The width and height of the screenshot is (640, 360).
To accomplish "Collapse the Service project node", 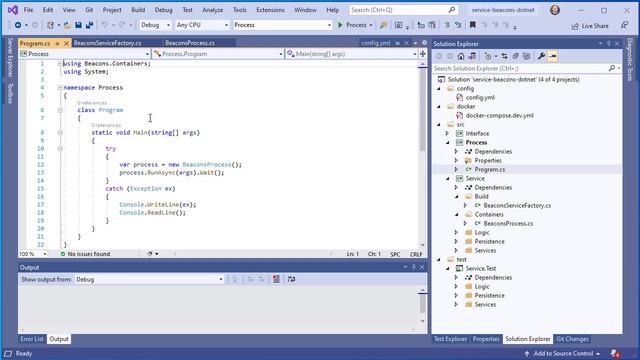I will pos(448,178).
